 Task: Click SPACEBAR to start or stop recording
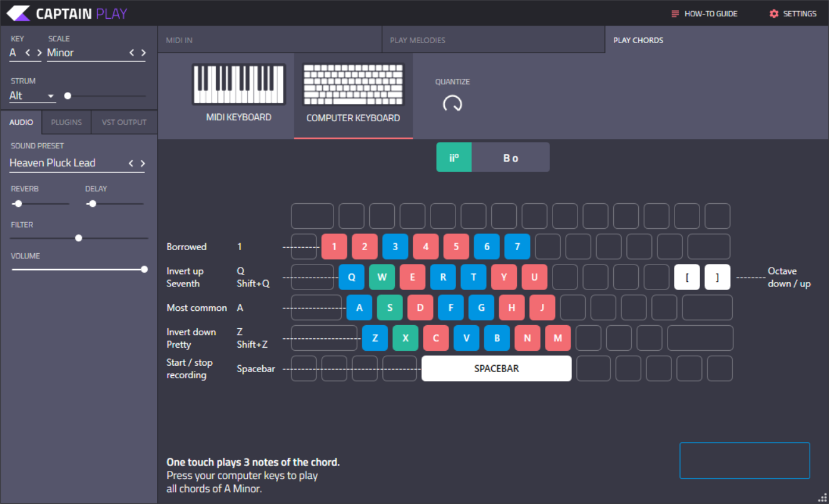click(x=497, y=368)
